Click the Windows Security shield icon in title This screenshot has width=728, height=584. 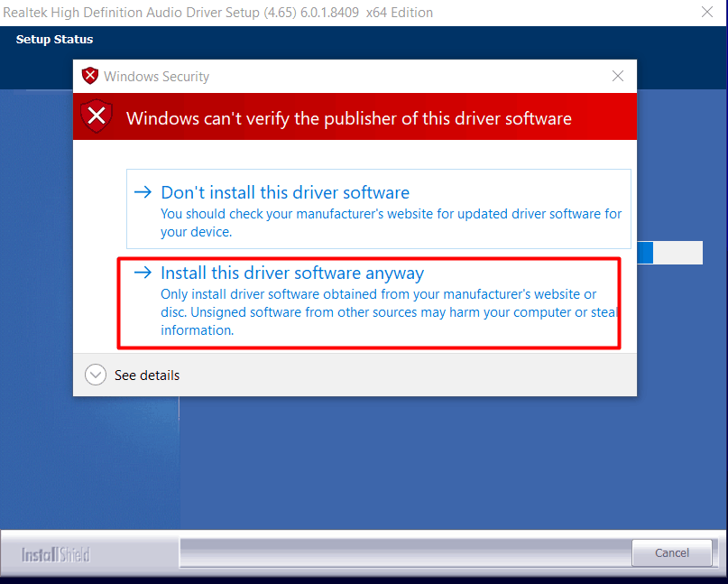[90, 76]
